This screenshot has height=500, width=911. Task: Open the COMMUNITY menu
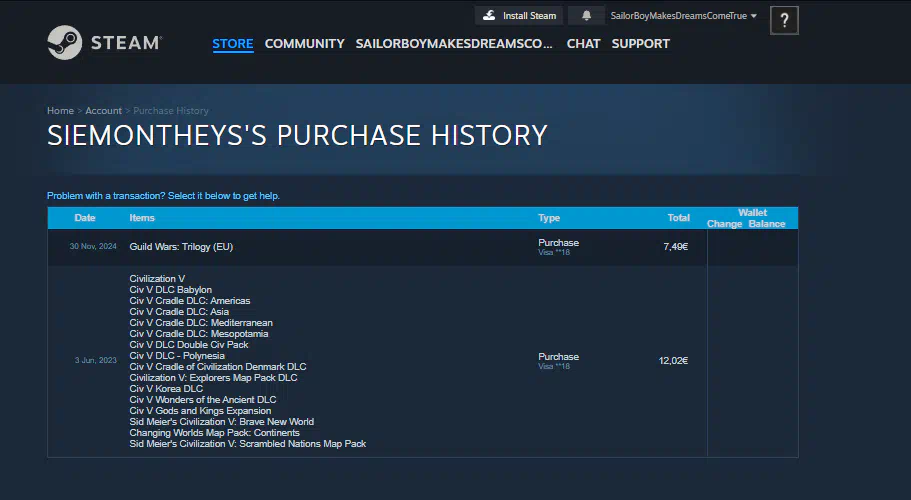click(304, 44)
